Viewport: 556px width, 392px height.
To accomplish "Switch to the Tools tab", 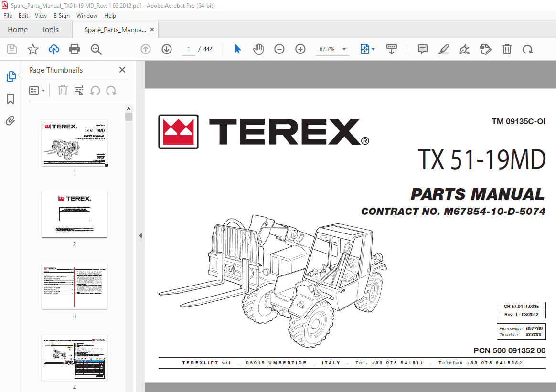I will (x=50, y=29).
